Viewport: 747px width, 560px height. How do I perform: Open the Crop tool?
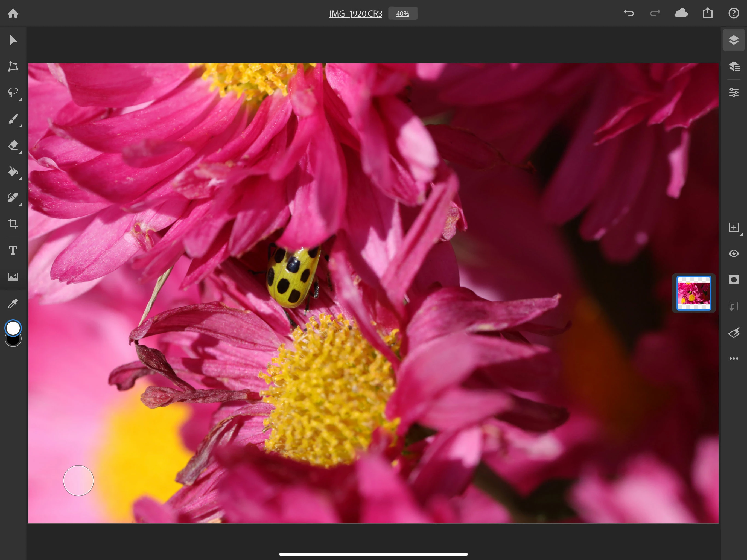tap(13, 224)
